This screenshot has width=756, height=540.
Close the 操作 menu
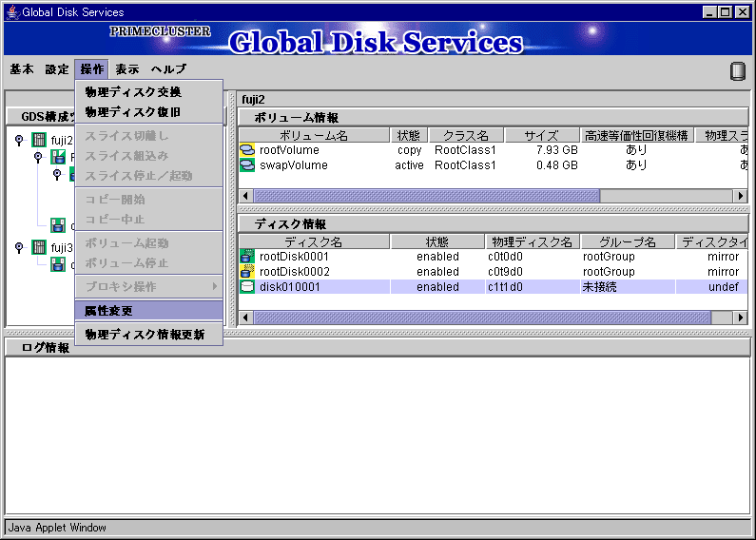(91, 69)
